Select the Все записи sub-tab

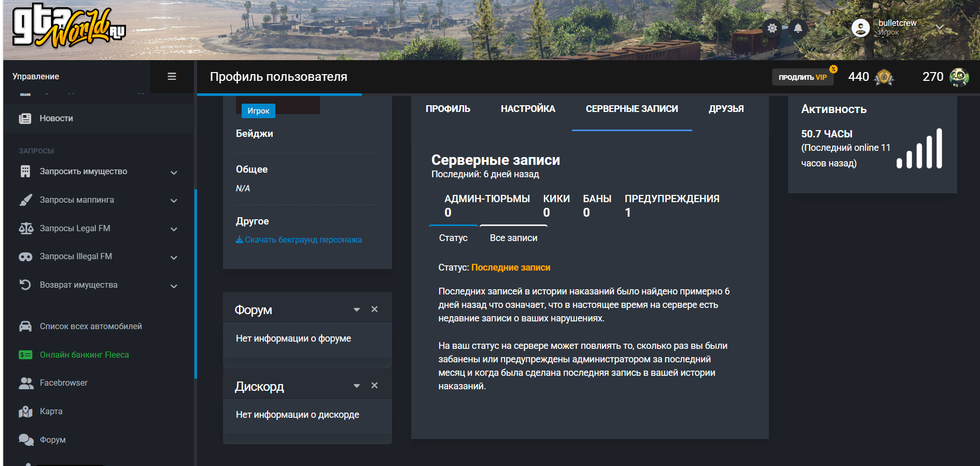[x=514, y=238]
